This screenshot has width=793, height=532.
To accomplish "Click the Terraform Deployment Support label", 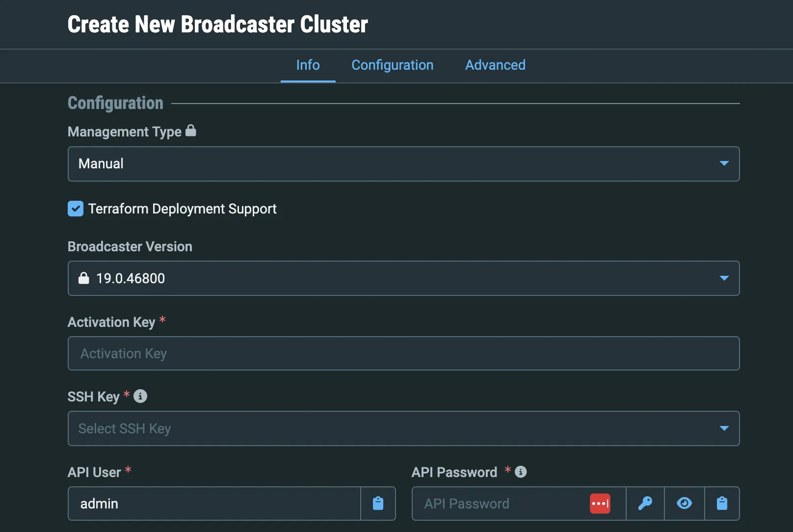I will [x=183, y=209].
